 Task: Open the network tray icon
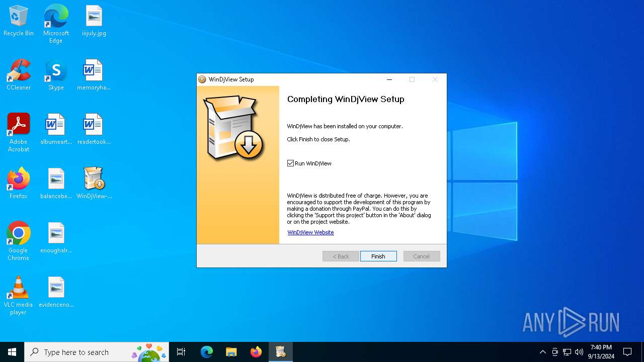click(x=567, y=352)
